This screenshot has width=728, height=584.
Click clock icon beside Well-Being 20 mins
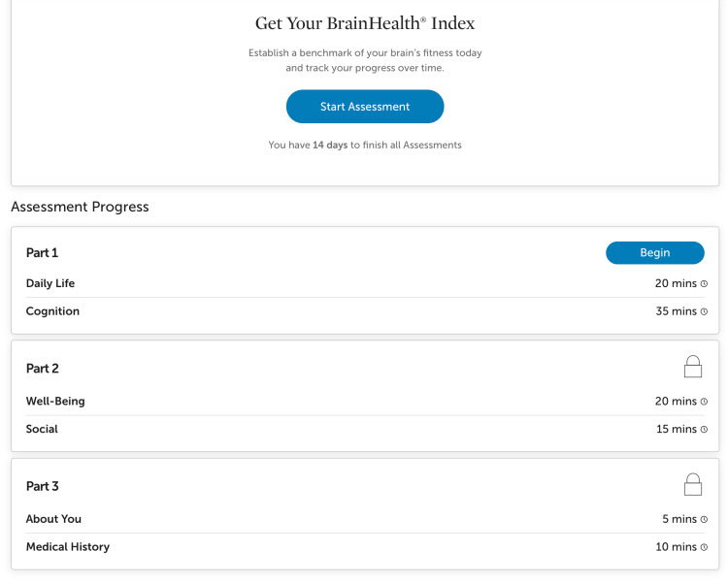coord(704,402)
